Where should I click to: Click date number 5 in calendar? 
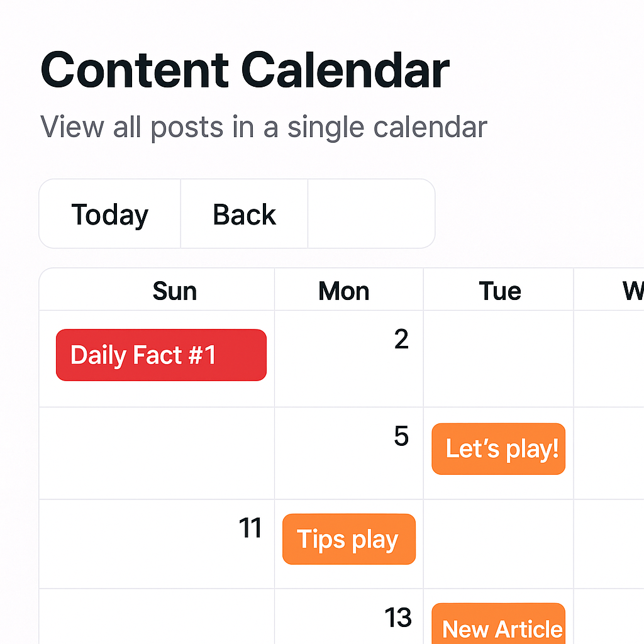click(401, 436)
